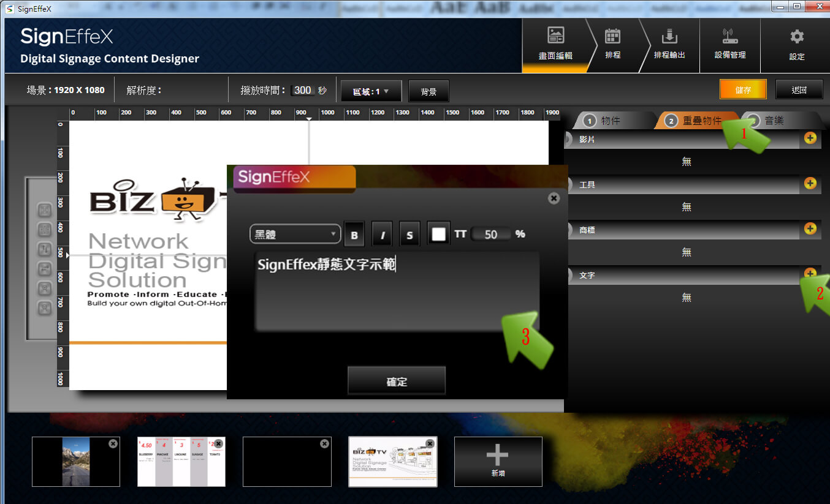Add a new 文字 text overlay item
This screenshot has width=830, height=504.
[x=810, y=274]
